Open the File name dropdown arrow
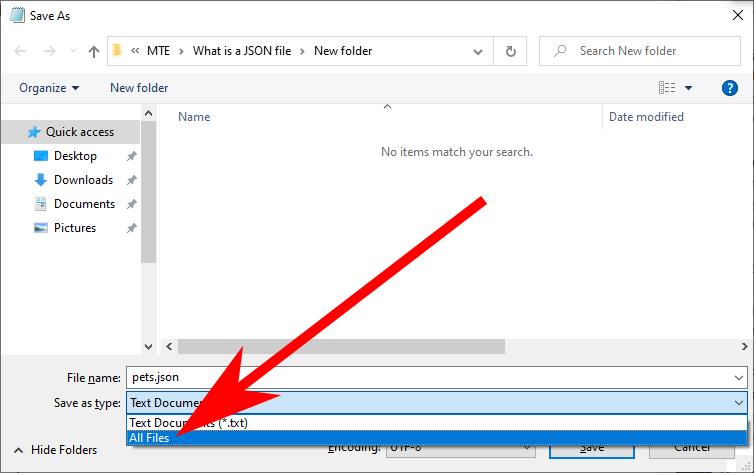The width and height of the screenshot is (754, 473). (x=739, y=378)
